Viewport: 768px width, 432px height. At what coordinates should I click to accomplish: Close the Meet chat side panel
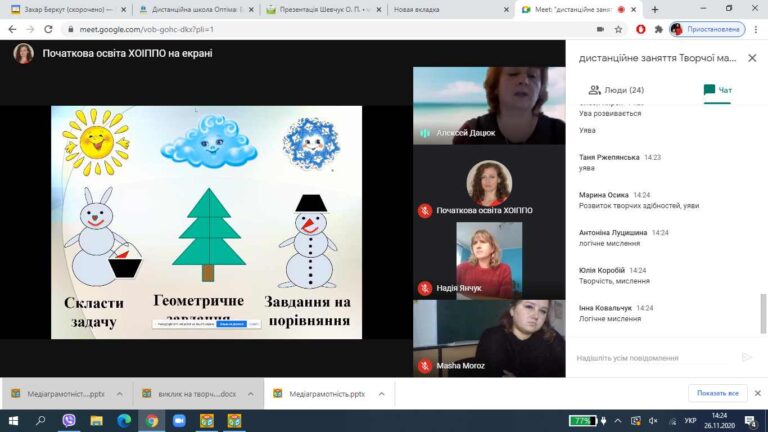[752, 58]
